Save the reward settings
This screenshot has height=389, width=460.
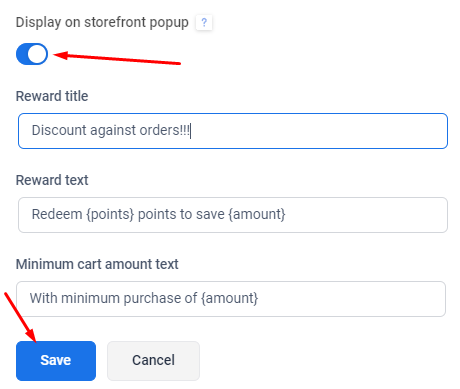click(56, 361)
